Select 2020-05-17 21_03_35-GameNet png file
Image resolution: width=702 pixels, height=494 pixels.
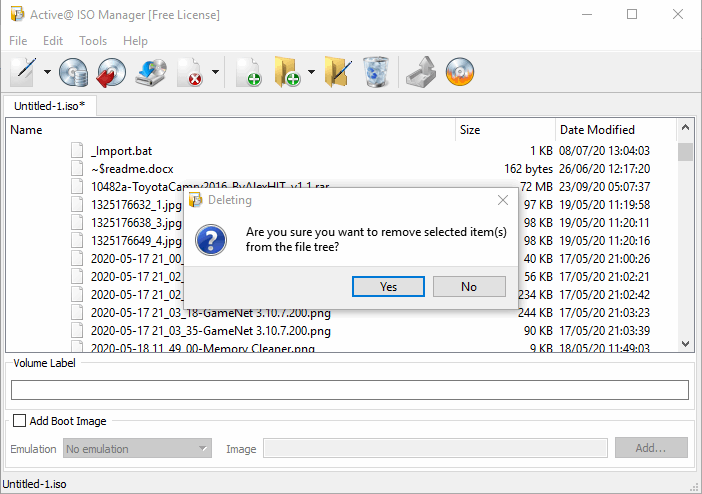[210, 331]
